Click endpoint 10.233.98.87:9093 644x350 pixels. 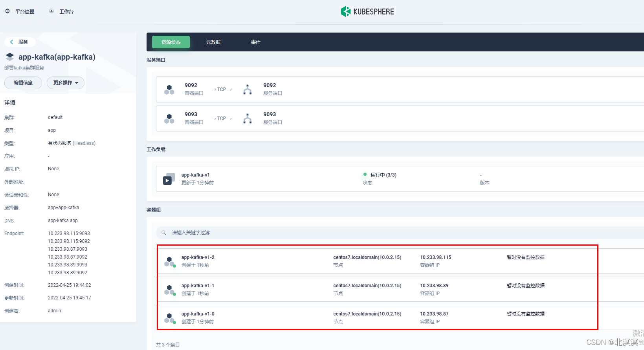[68, 249]
